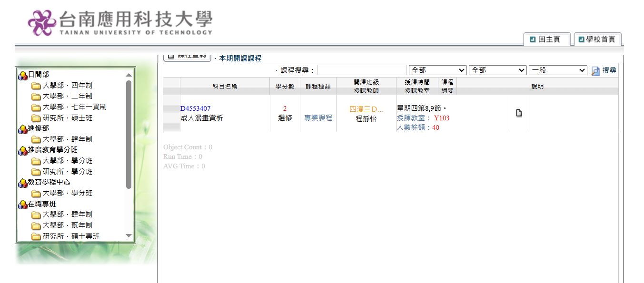Open folder 大學部．貳年制
The width and height of the screenshot is (644, 283).
point(68,225)
